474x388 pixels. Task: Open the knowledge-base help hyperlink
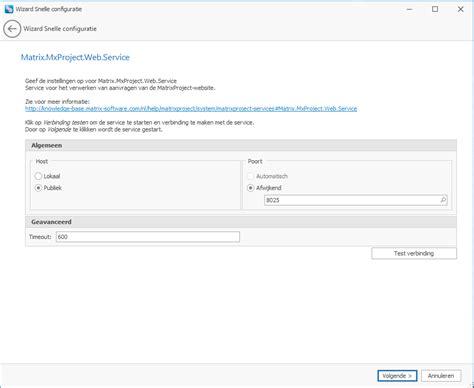click(x=191, y=109)
